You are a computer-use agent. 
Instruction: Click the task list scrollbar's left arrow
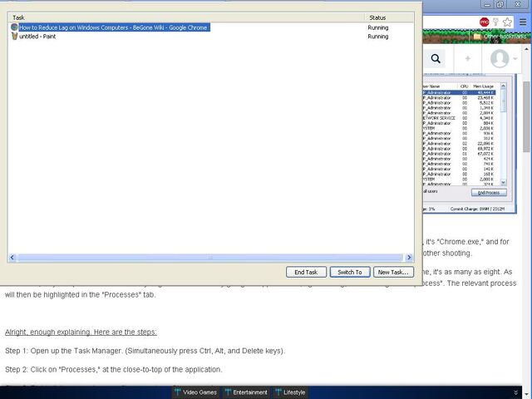coord(12,258)
